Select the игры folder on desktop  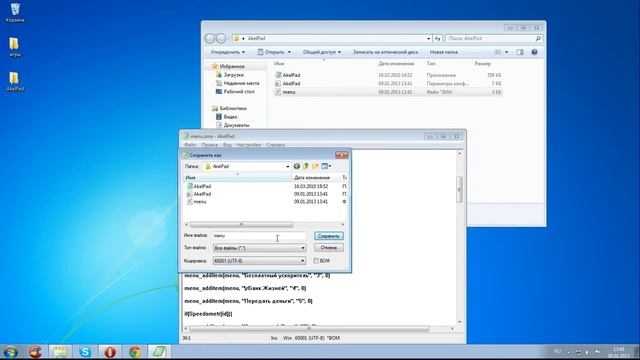(x=15, y=47)
